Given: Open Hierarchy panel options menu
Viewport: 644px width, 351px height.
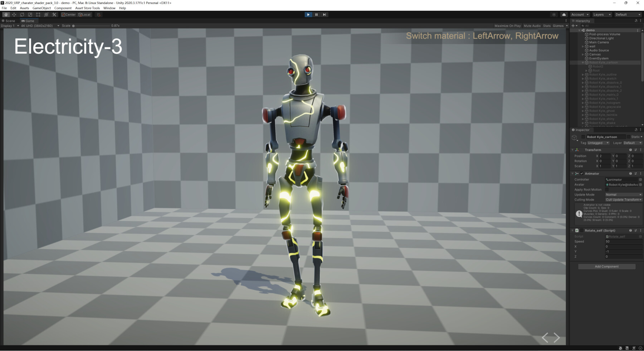Looking at the screenshot, I should click(640, 21).
